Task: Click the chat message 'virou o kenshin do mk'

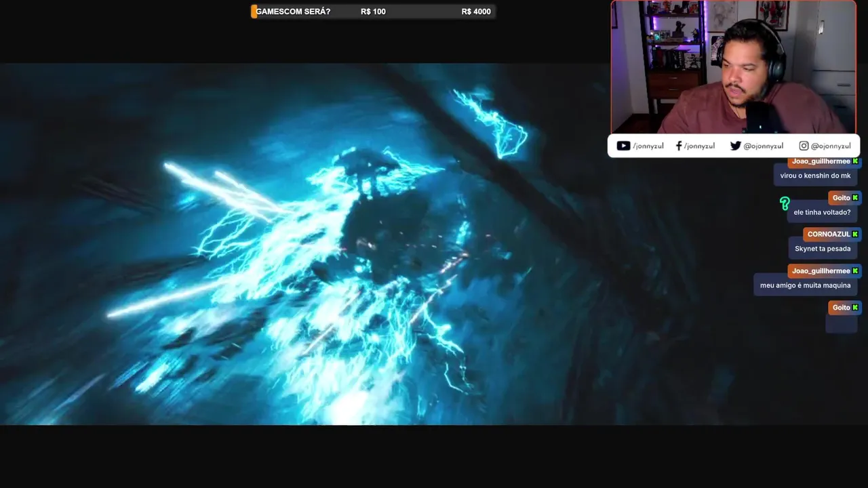Action: (815, 176)
